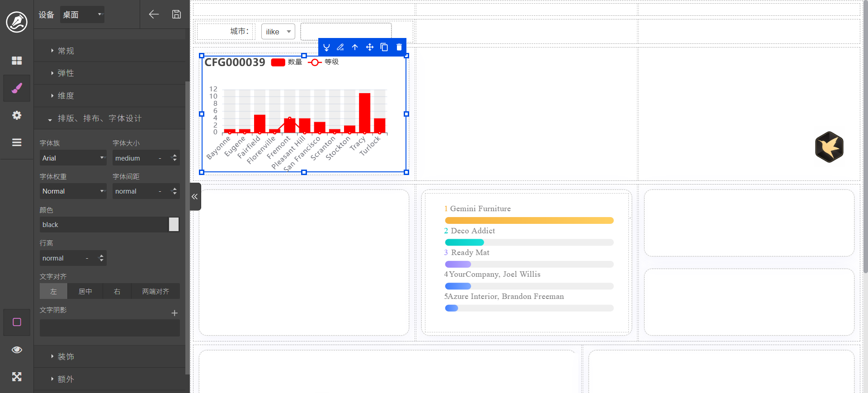Open the blocks grid panel in sidebar
This screenshot has height=393, width=868.
(x=17, y=61)
